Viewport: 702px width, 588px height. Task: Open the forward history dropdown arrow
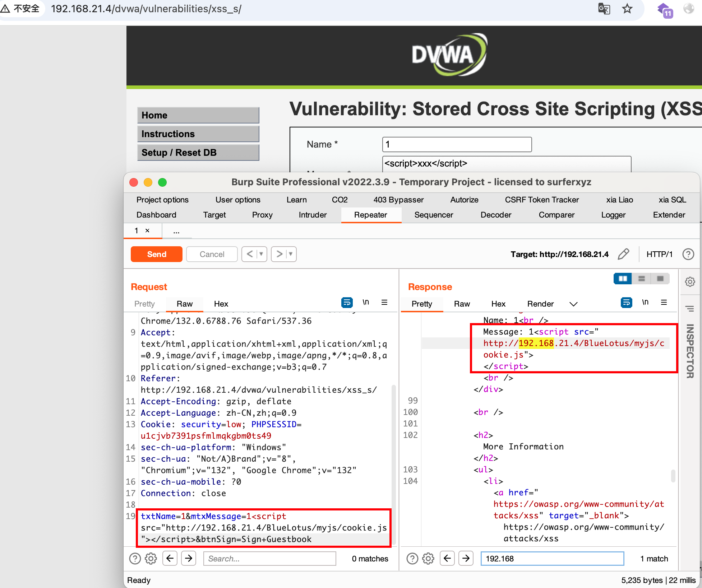[291, 254]
